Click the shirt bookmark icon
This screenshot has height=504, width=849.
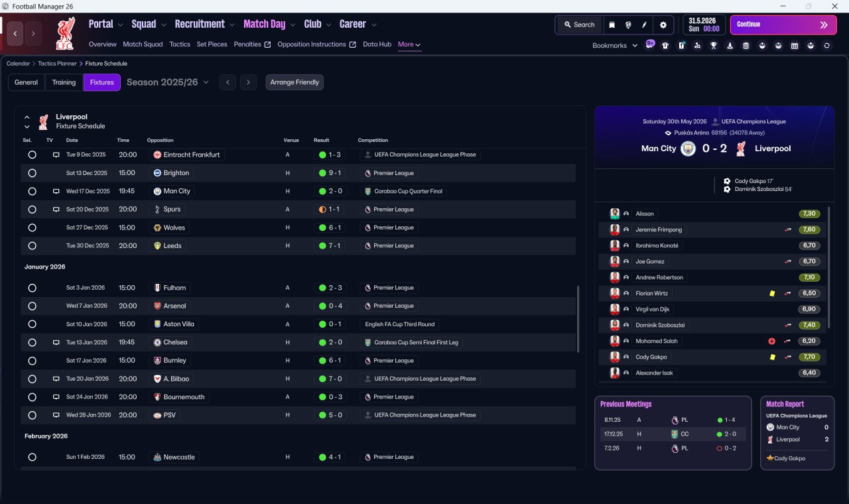(665, 46)
